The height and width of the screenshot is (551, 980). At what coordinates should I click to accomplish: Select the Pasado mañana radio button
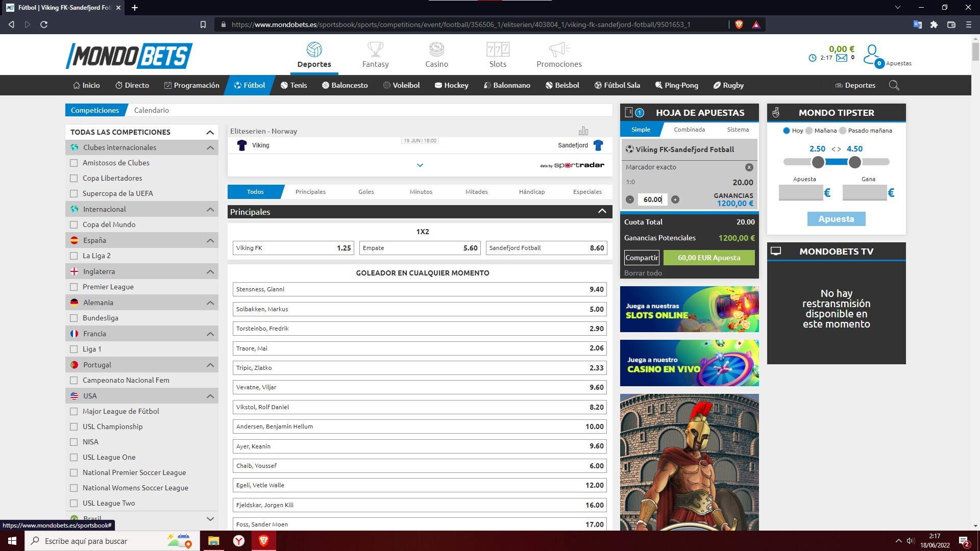click(x=843, y=131)
